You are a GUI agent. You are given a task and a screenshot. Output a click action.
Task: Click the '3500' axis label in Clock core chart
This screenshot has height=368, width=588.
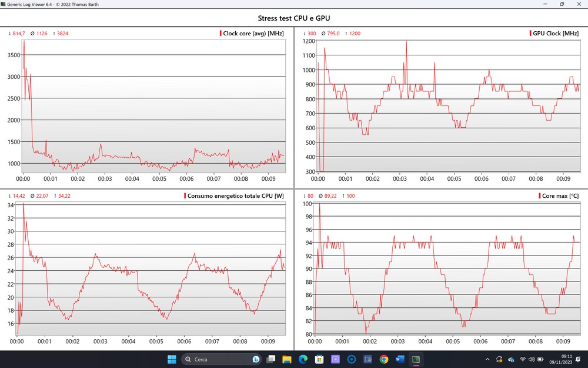pos(14,55)
